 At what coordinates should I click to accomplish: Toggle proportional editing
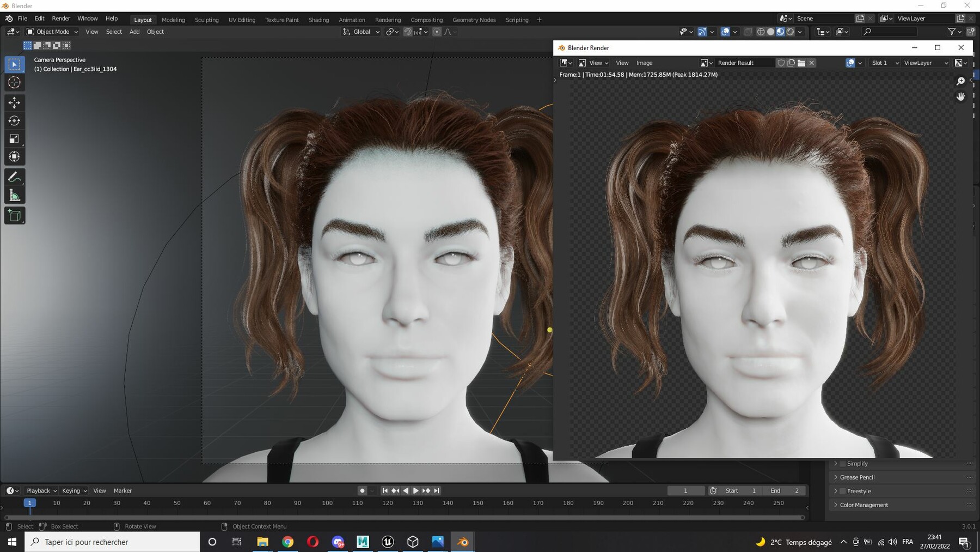(437, 32)
